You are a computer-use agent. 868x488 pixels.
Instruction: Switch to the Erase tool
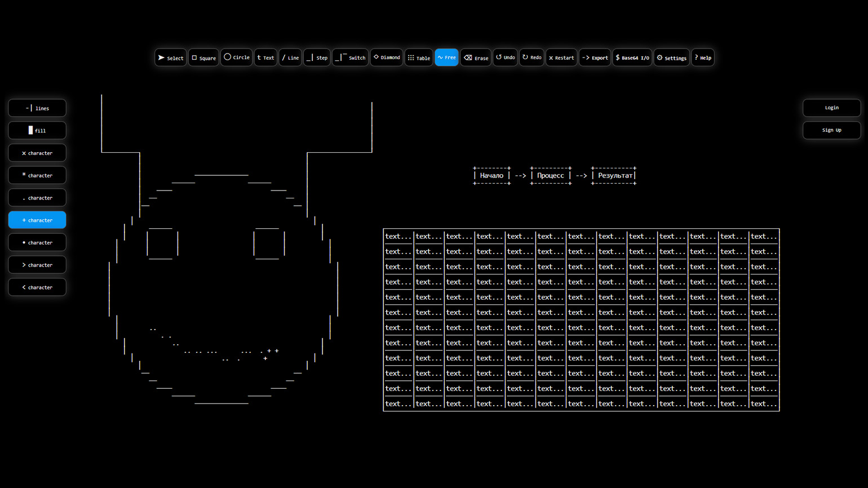click(476, 57)
